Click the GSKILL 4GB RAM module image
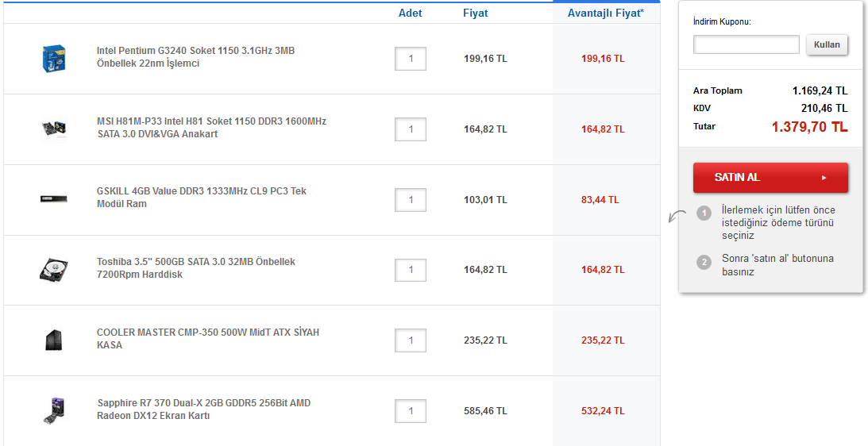The height and width of the screenshot is (446, 868). click(52, 198)
